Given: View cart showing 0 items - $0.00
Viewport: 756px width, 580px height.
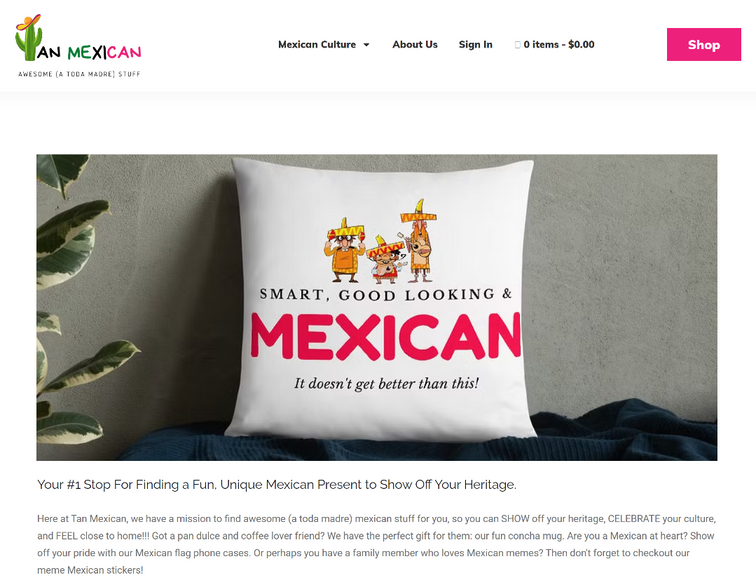Looking at the screenshot, I should click(x=559, y=45).
